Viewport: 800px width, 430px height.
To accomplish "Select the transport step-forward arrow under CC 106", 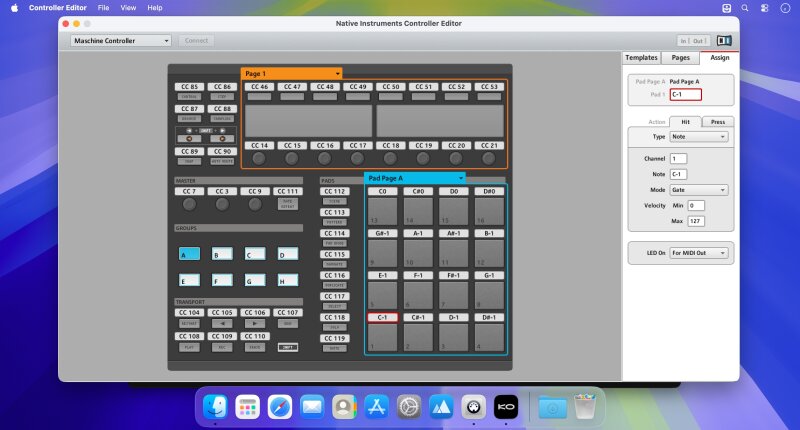I will [255, 323].
